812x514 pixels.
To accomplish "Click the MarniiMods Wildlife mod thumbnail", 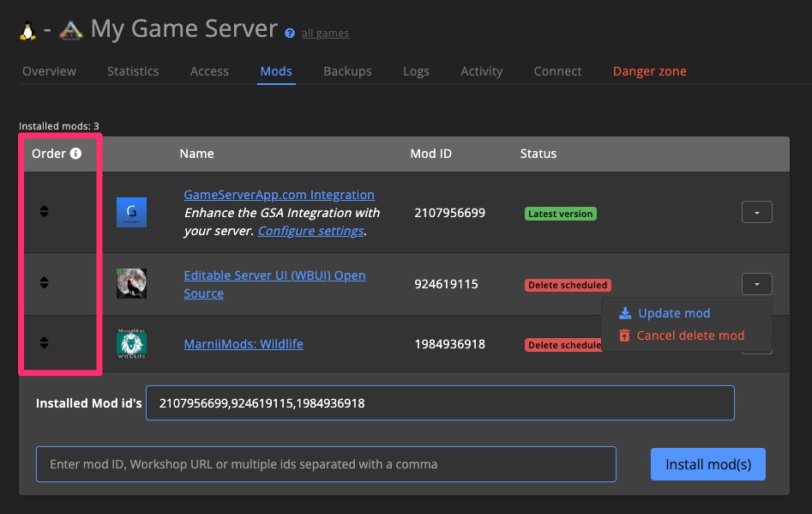I will click(x=131, y=343).
